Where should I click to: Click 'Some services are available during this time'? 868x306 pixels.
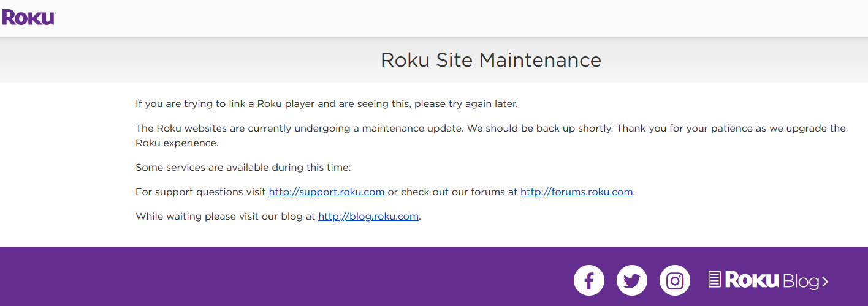click(x=243, y=167)
